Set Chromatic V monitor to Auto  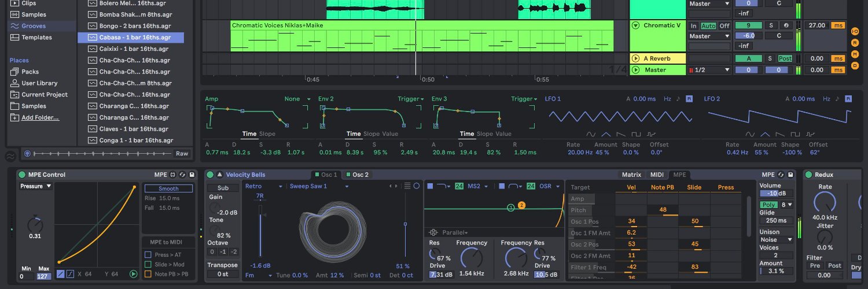coord(708,26)
